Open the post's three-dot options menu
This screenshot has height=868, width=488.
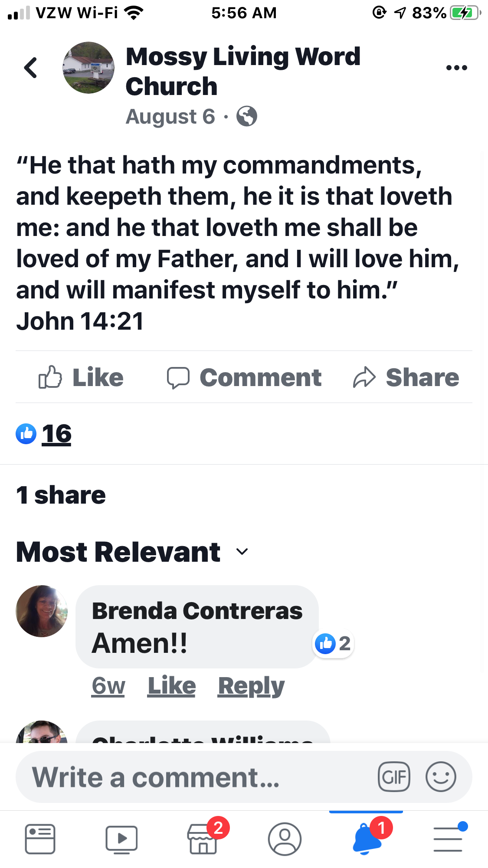456,68
